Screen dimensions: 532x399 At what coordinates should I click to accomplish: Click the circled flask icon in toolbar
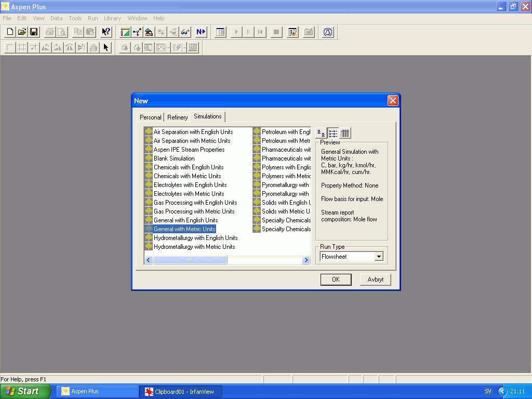(x=328, y=32)
